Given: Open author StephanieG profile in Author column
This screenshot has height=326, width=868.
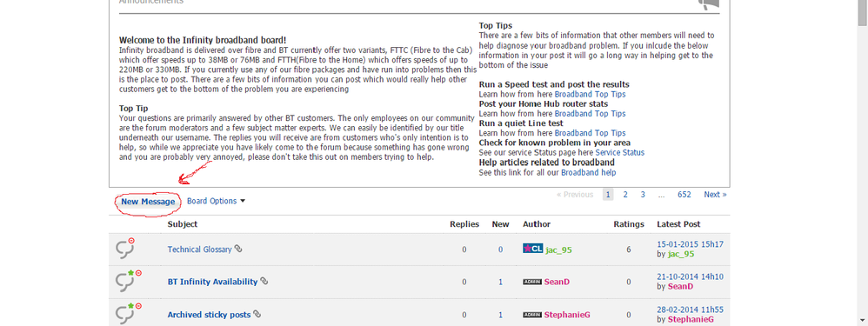Looking at the screenshot, I should (x=567, y=315).
